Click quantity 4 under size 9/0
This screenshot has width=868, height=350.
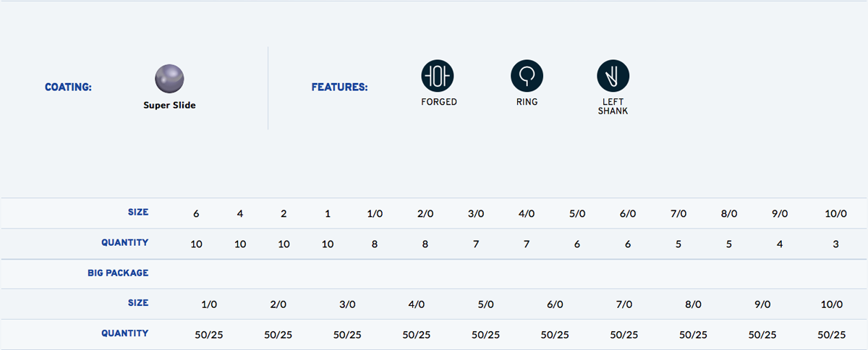[x=779, y=244]
